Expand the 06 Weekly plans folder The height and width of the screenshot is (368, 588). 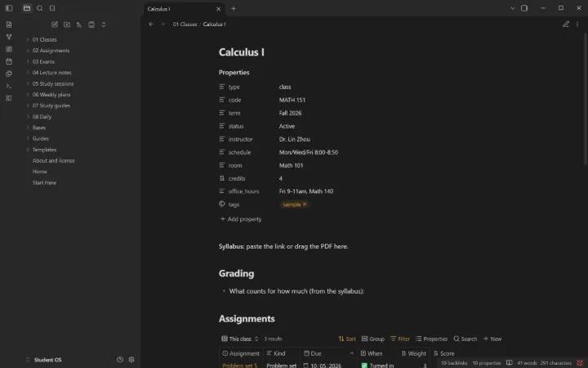28,95
